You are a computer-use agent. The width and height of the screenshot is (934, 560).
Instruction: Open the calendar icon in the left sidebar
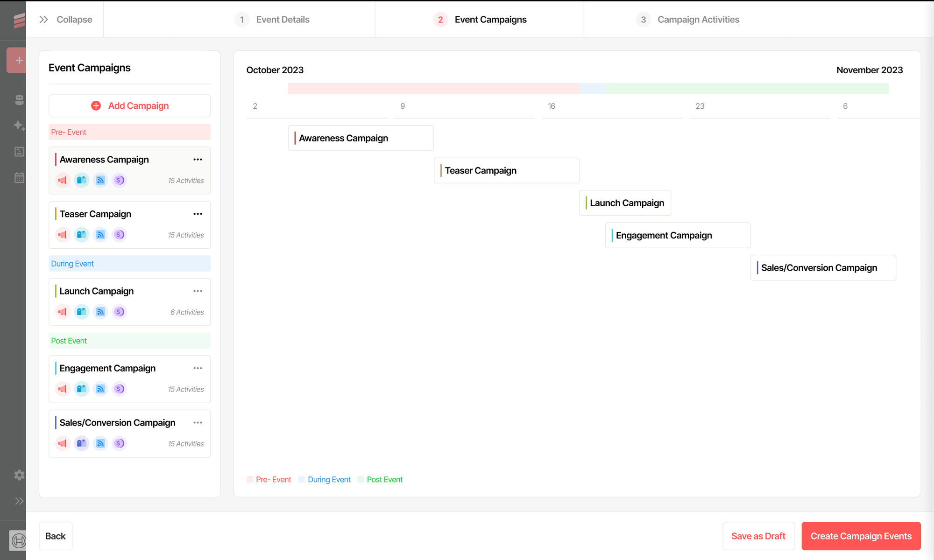click(19, 178)
